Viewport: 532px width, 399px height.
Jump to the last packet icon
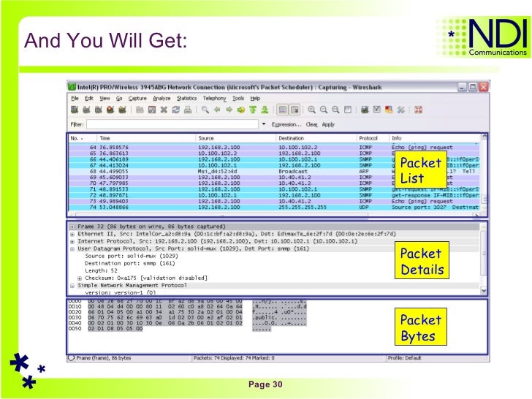coord(265,110)
